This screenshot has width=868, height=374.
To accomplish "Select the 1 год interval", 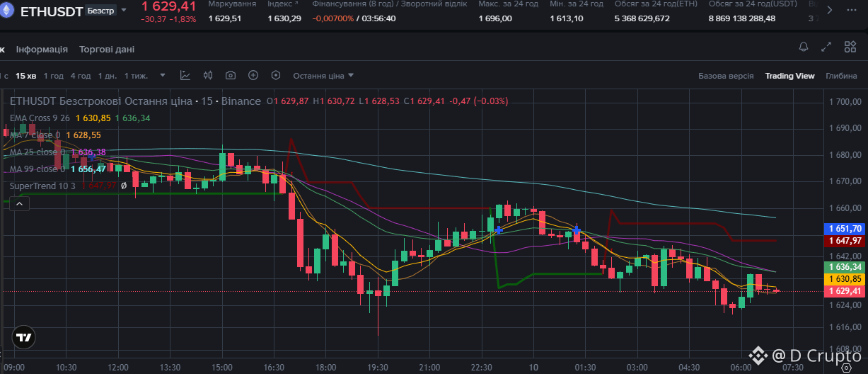I will point(54,76).
